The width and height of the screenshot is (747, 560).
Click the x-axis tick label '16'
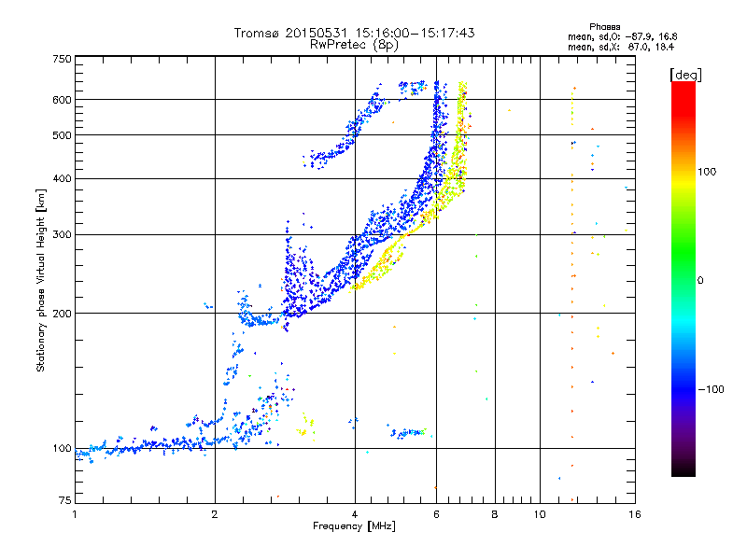pyautogui.click(x=635, y=514)
